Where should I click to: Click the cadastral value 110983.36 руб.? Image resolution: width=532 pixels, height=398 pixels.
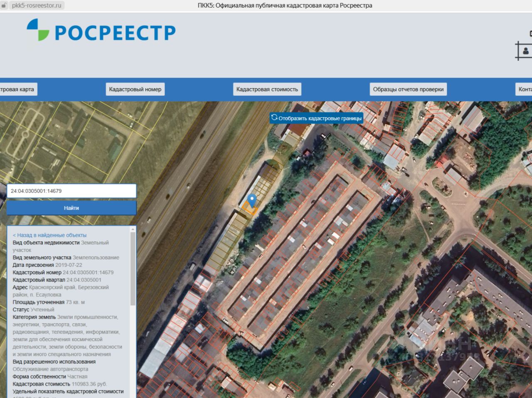click(89, 384)
